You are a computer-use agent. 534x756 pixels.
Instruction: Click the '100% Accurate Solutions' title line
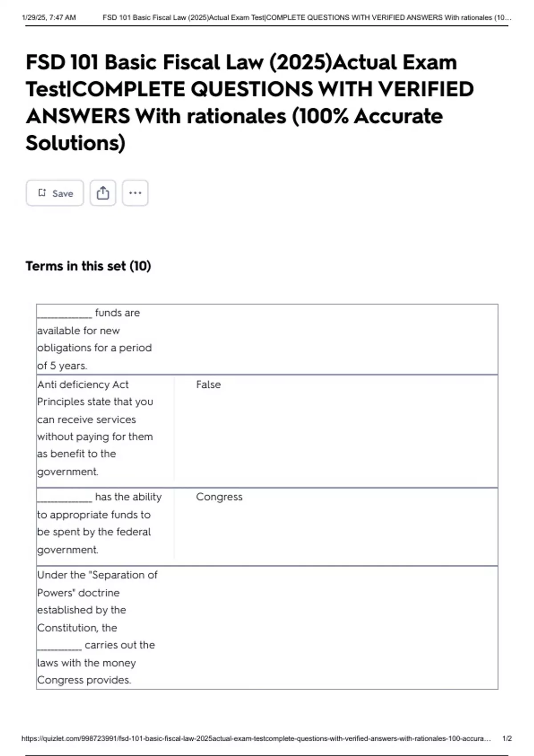coord(234,129)
